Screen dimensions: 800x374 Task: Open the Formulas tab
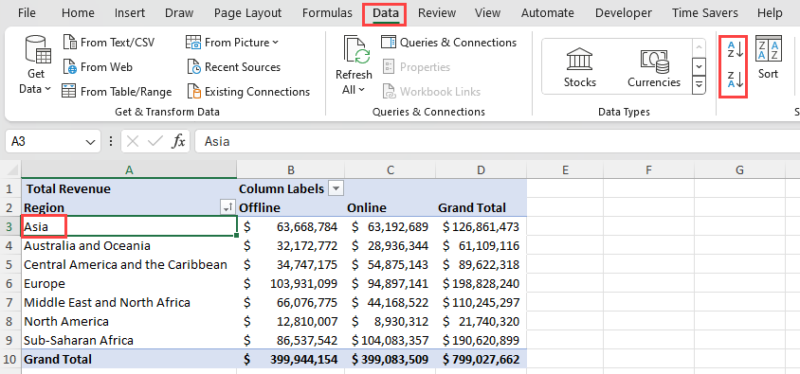click(x=327, y=13)
